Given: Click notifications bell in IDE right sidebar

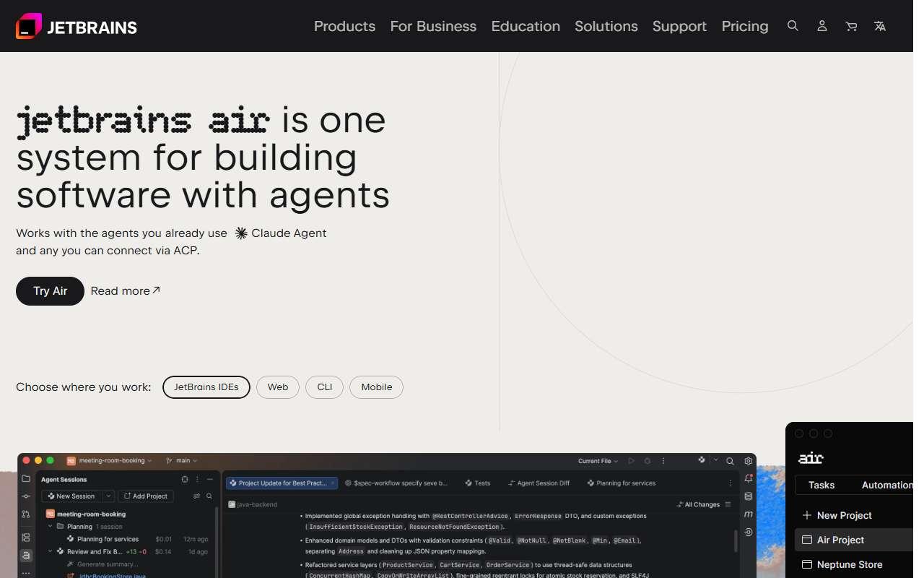Looking at the screenshot, I should tap(749, 478).
